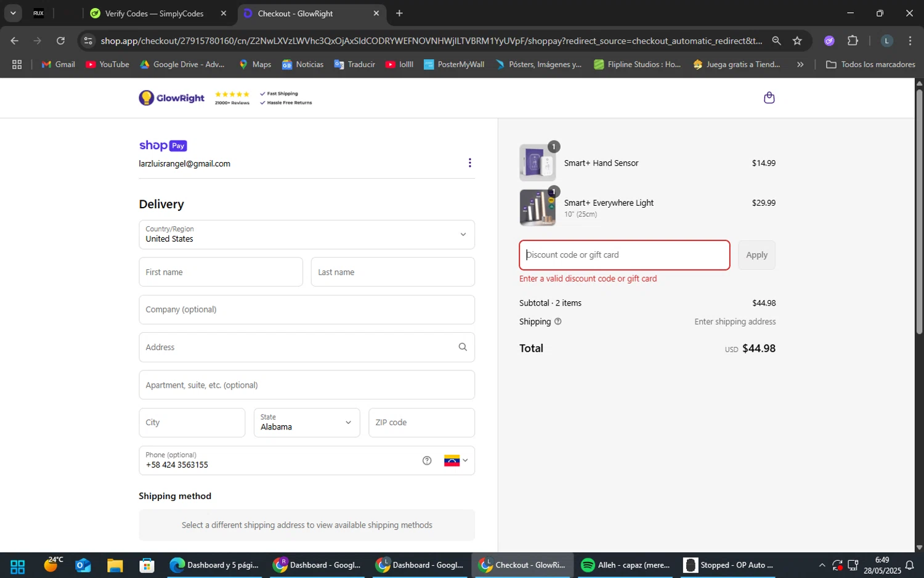Viewport: 924px width, 578px height.
Task: Open the Microsoft Store taskbar icon
Action: click(147, 566)
